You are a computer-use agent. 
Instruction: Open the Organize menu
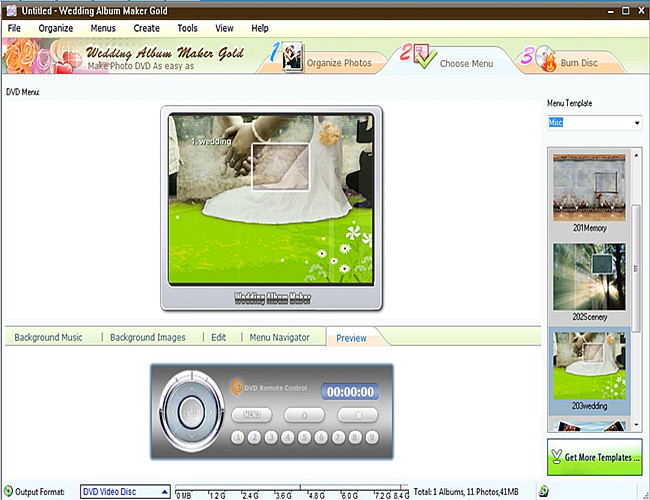click(56, 28)
